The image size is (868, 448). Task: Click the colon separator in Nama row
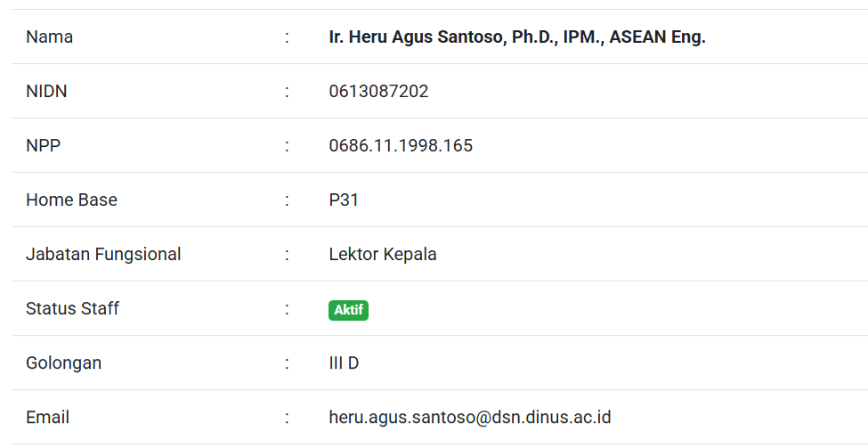287,37
